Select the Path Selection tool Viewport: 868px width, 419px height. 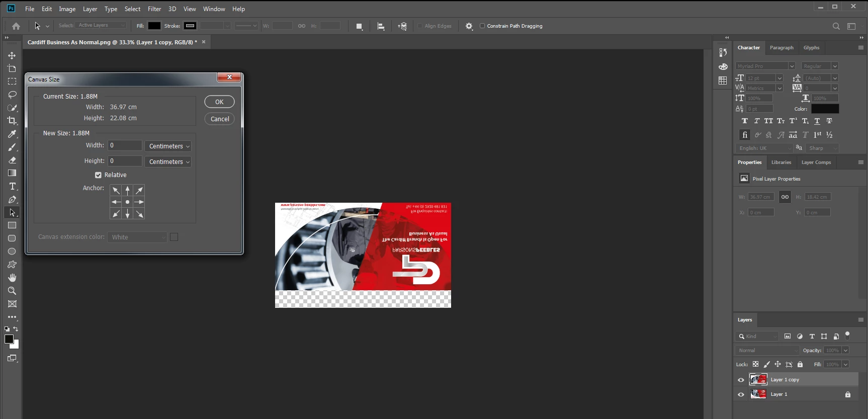12,212
